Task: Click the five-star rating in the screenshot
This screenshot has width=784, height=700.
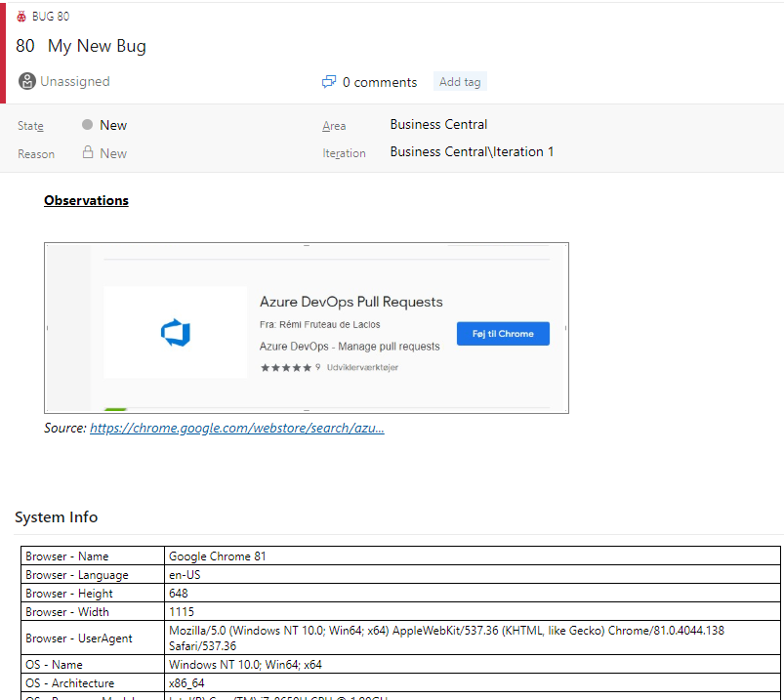Action: point(285,367)
